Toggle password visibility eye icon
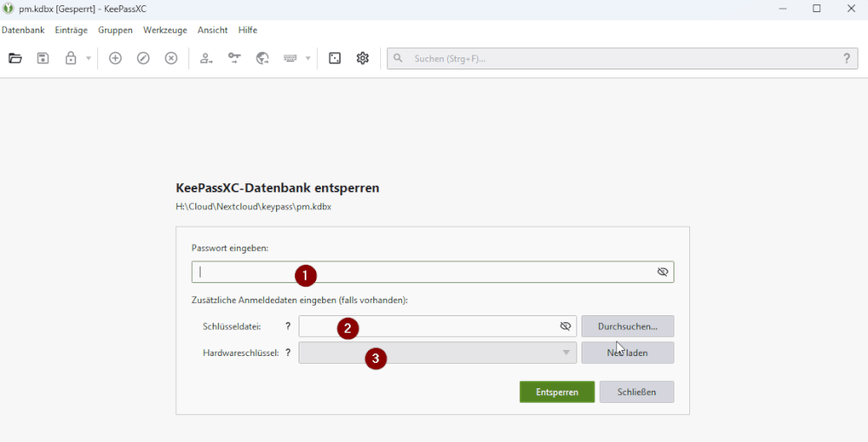The image size is (868, 442). (x=662, y=272)
